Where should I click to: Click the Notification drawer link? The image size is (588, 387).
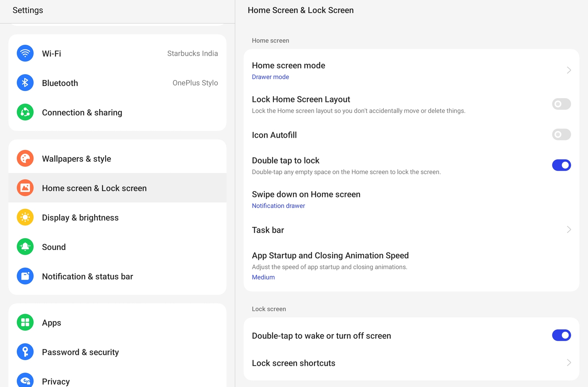coord(278,206)
